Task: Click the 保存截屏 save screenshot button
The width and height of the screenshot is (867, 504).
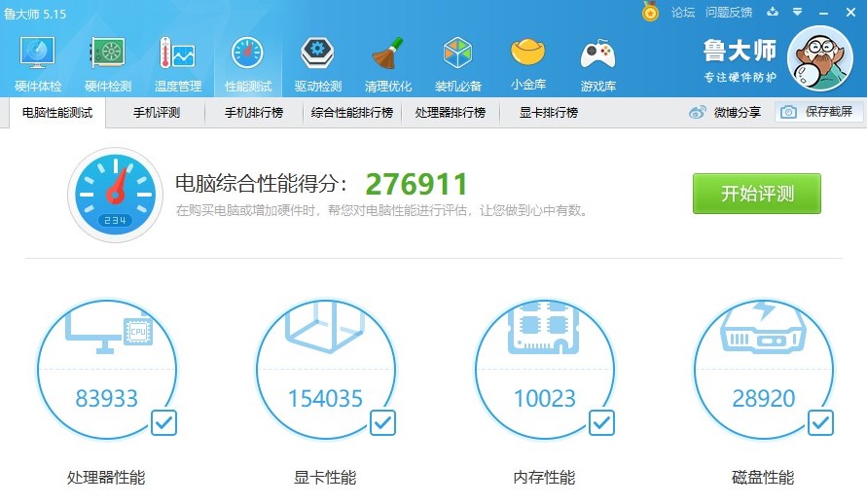Action: tap(819, 112)
